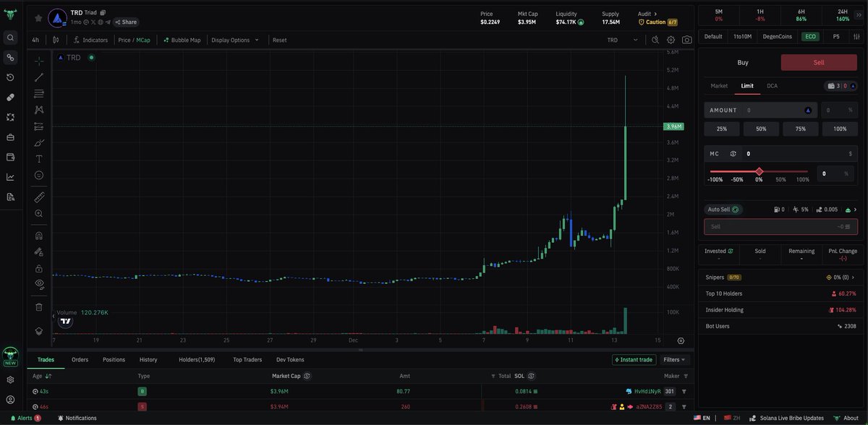Image resolution: width=868 pixels, height=425 pixels.
Task: Select the Fibonacci retracement tool
Action: pos(39,93)
